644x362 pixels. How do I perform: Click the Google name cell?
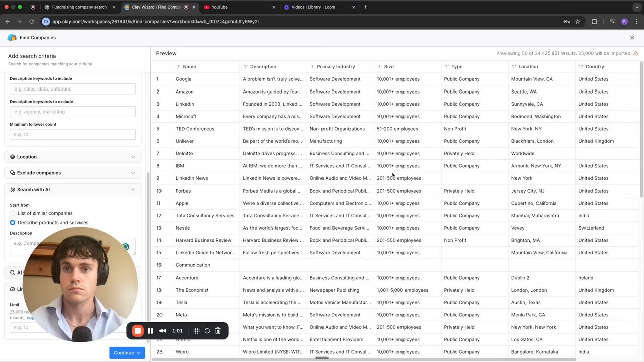tap(206, 79)
